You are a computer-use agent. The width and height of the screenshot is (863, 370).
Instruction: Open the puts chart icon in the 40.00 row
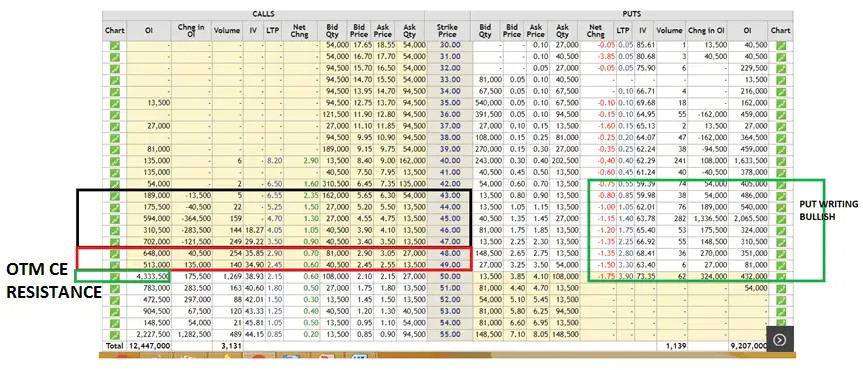tap(780, 161)
